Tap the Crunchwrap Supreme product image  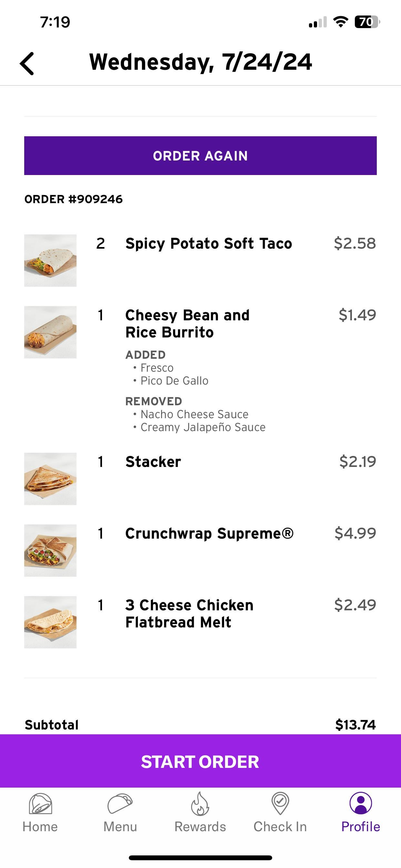[x=50, y=551]
